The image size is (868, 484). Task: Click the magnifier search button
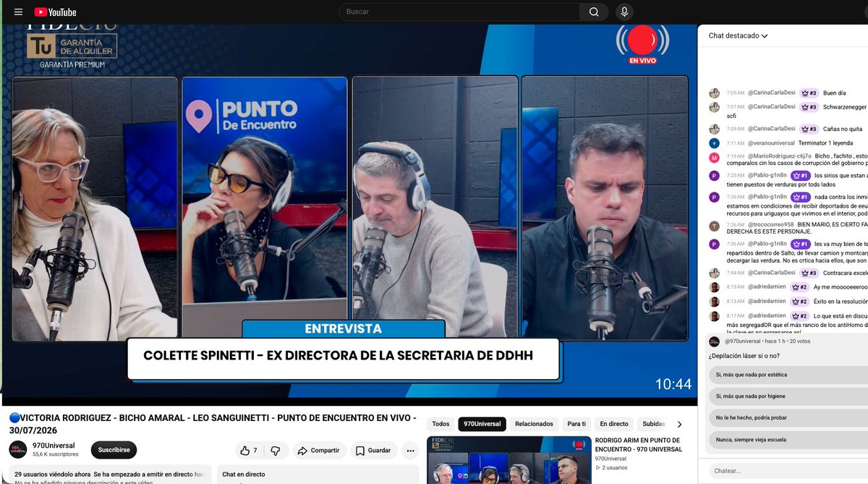coord(594,12)
